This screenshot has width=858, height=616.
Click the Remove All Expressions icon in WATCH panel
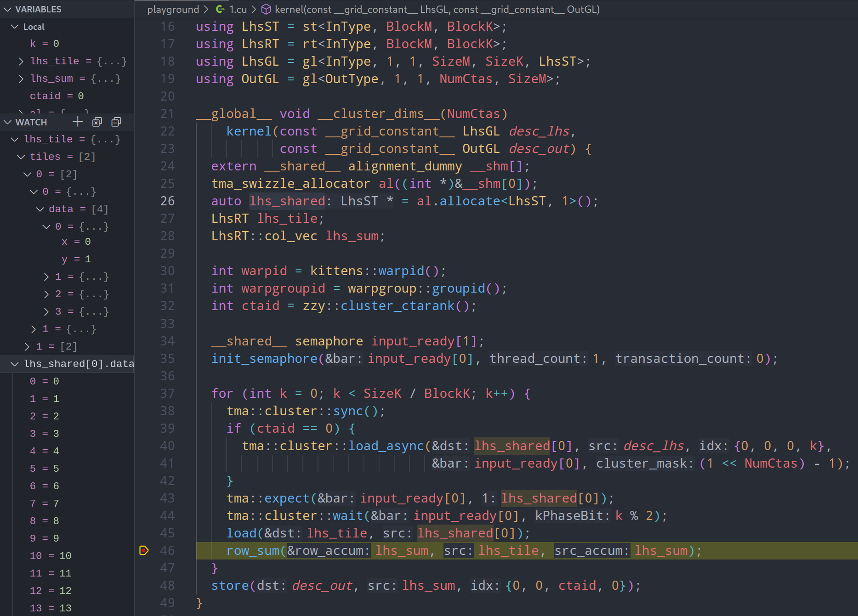97,122
